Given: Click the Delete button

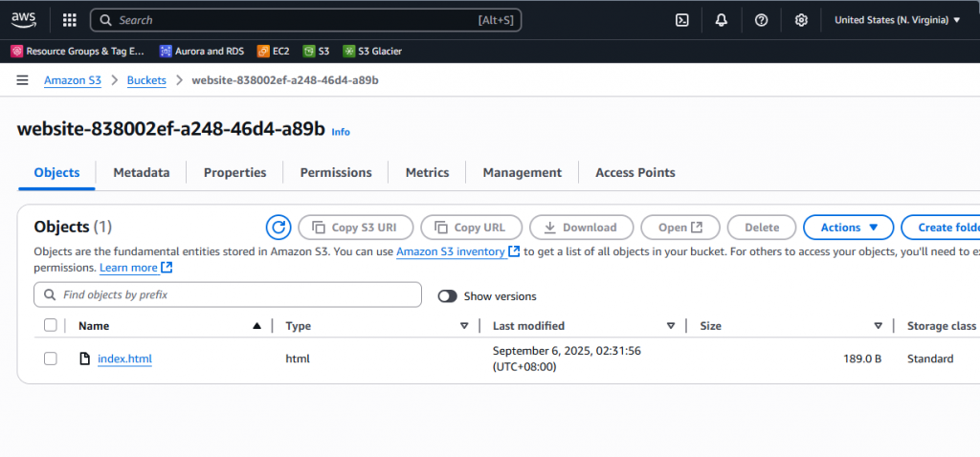Looking at the screenshot, I should click(x=762, y=228).
